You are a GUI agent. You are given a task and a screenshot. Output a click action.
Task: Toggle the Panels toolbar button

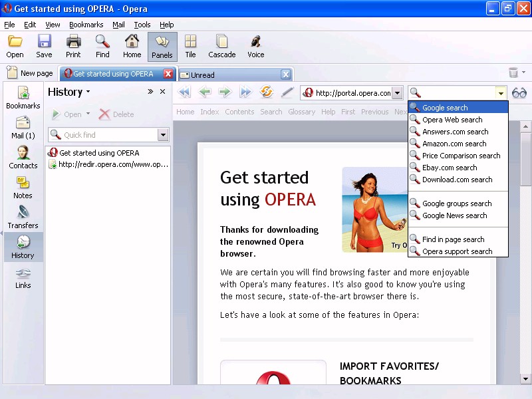tap(162, 47)
